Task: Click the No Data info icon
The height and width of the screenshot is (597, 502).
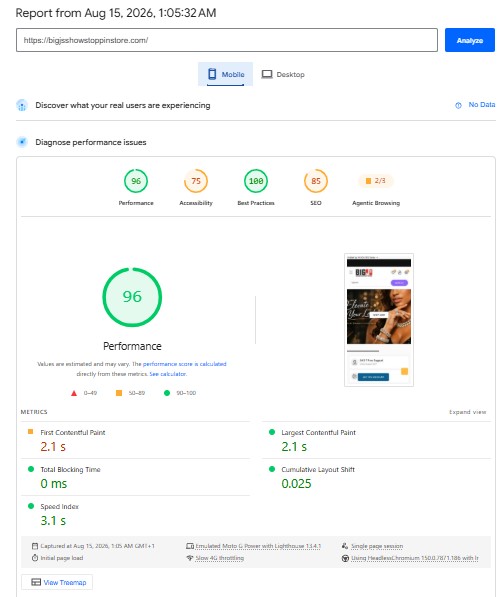Action: pos(458,105)
